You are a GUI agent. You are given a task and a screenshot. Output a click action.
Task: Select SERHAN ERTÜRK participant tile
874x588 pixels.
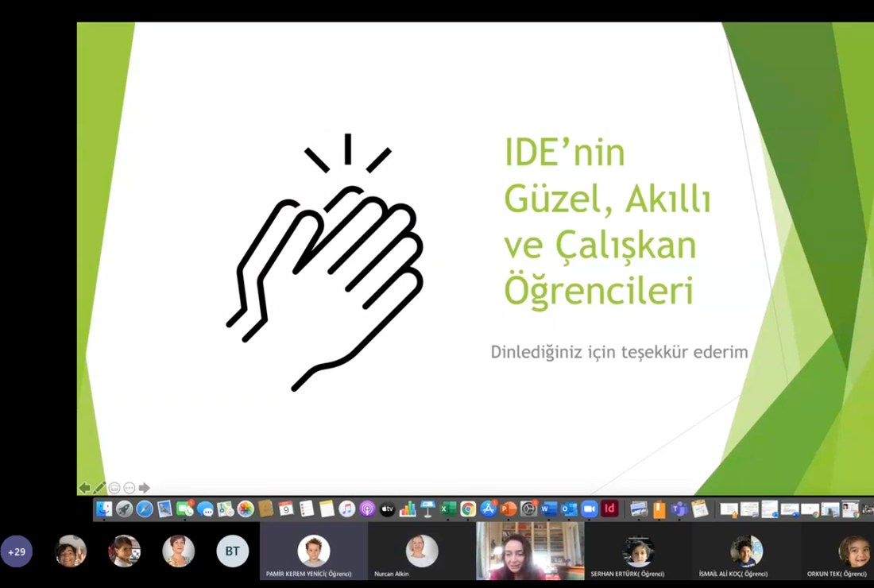(638, 551)
